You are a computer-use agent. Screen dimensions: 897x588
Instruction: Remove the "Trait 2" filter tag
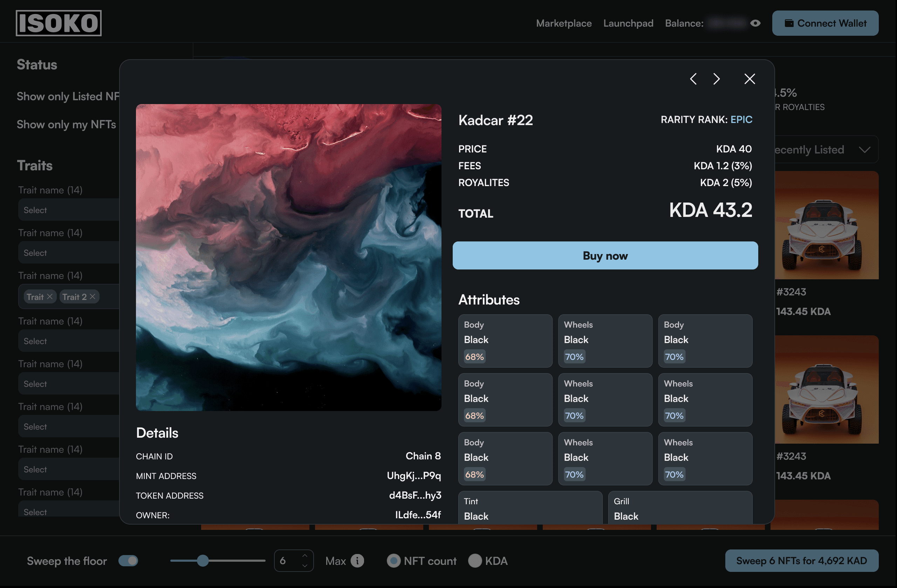coord(93,297)
